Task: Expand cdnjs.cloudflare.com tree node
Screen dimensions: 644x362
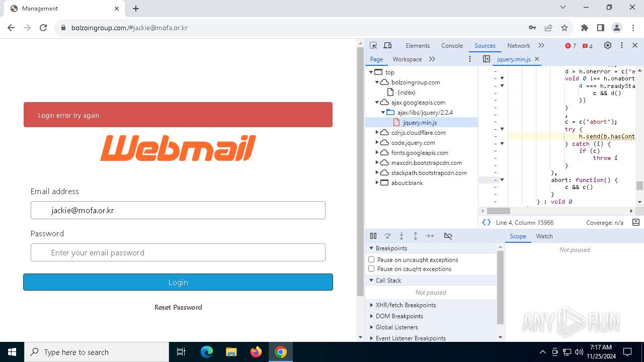Action: point(377,132)
